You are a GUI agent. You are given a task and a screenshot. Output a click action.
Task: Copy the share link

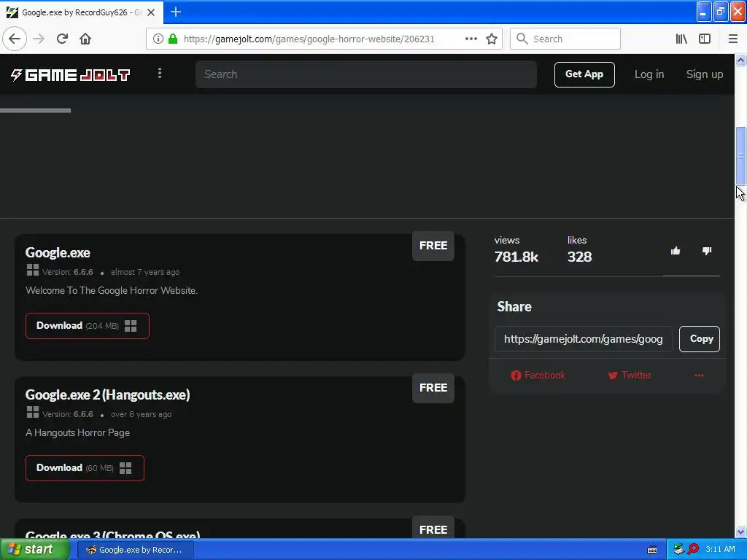tap(700, 339)
